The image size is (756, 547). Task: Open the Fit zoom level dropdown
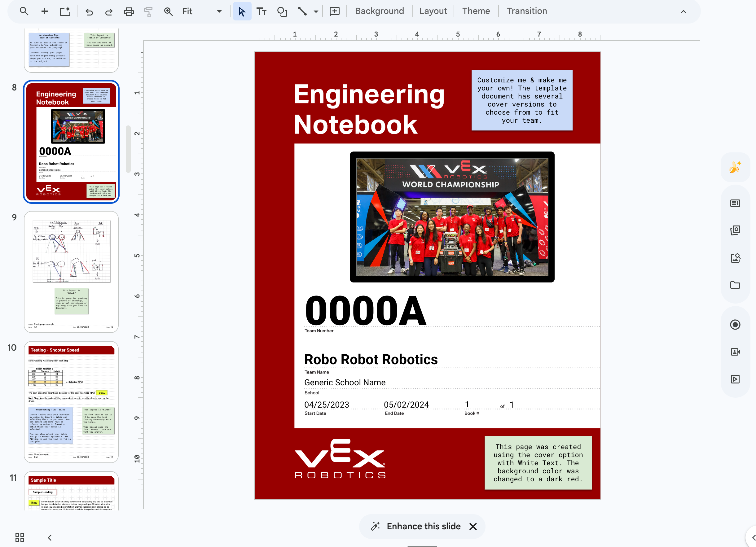[x=202, y=11]
